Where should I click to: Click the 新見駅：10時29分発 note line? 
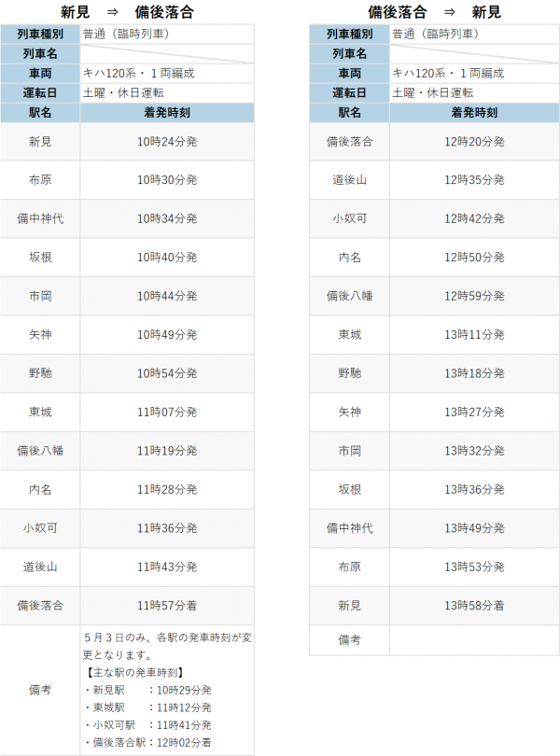point(148,691)
